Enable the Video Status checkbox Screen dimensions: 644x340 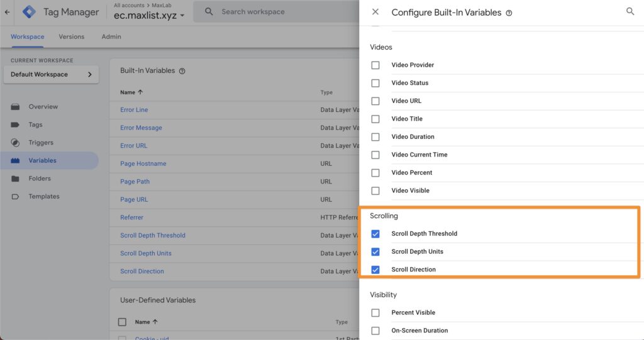(375, 83)
